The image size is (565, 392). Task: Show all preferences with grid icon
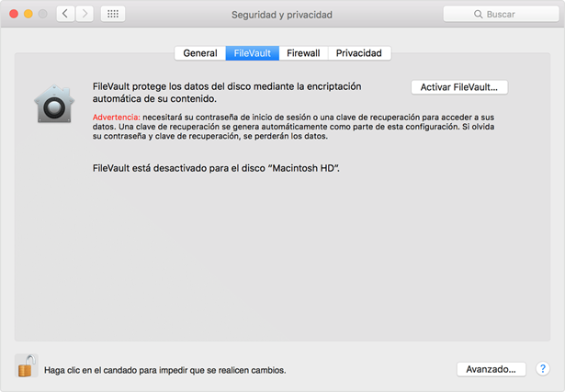(x=112, y=15)
